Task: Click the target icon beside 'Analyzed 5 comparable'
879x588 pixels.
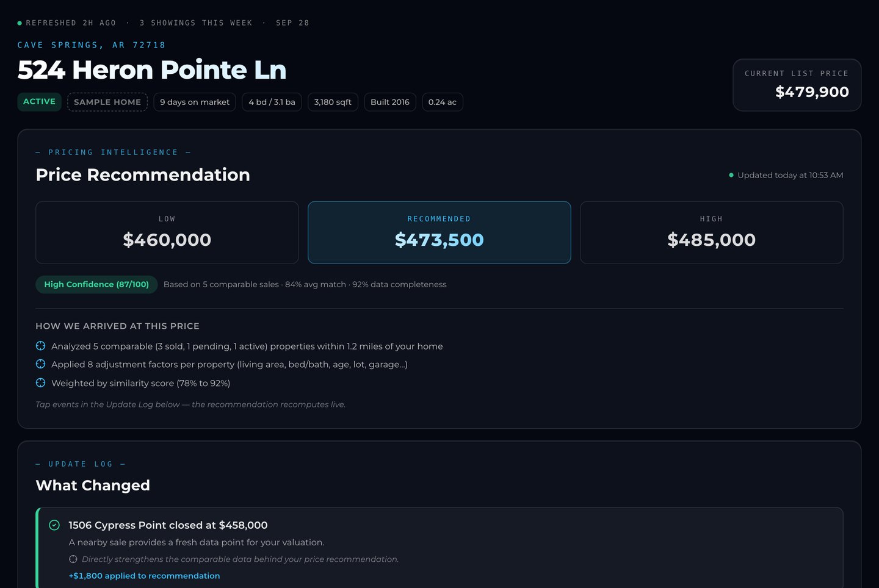Action: tap(41, 346)
